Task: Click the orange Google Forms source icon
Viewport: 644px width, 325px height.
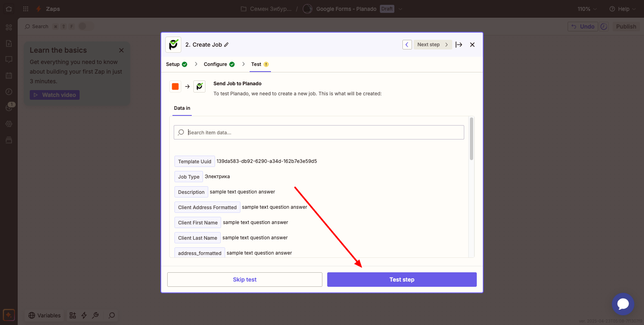Action: 175,86
